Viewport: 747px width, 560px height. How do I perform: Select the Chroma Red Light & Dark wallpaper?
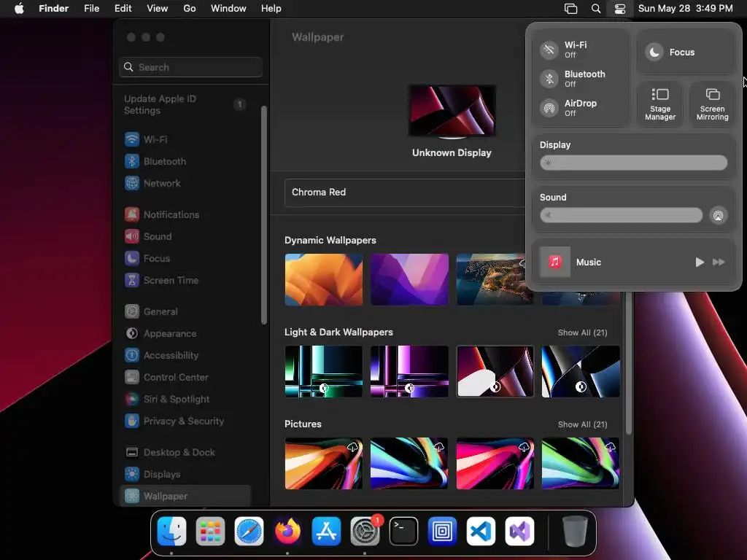click(x=495, y=371)
